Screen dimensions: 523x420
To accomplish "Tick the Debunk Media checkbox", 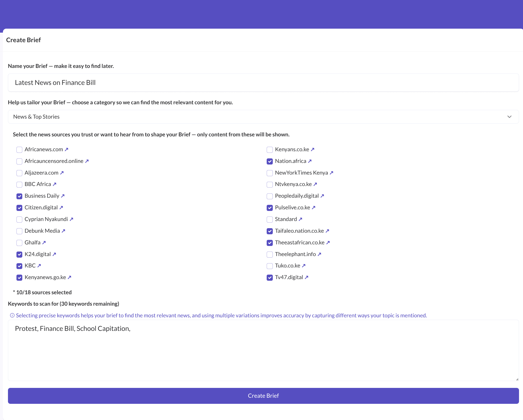I will click(x=19, y=231).
